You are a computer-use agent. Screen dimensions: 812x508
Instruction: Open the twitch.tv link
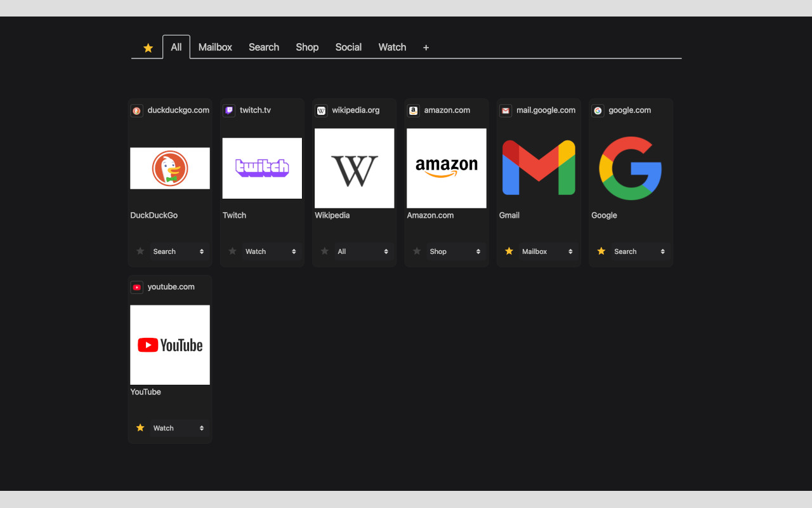pos(255,110)
